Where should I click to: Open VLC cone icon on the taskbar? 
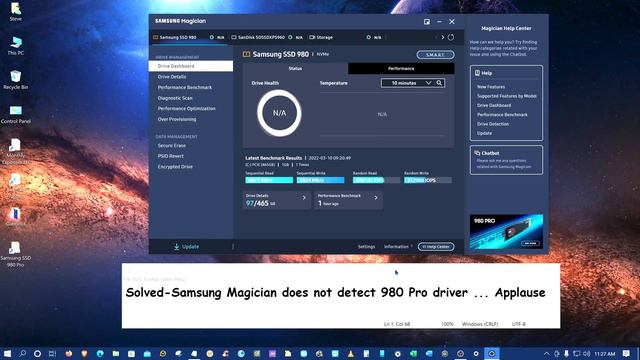tap(351, 353)
